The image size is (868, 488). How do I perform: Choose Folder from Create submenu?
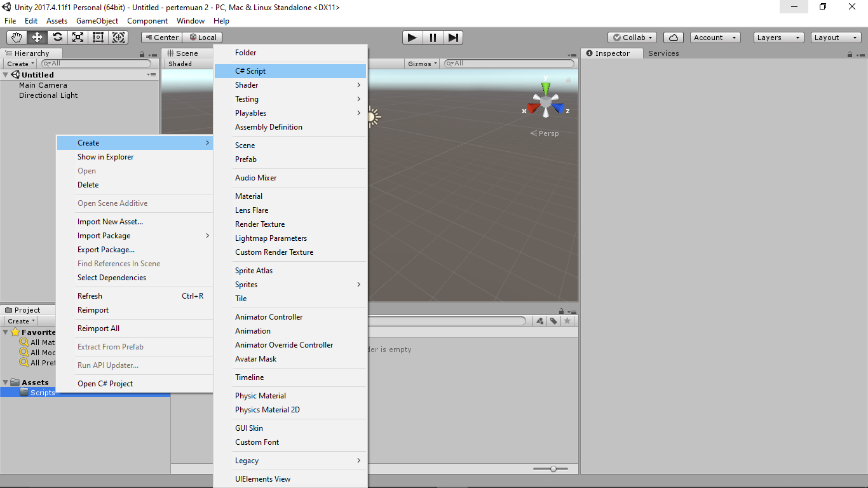tap(290, 53)
